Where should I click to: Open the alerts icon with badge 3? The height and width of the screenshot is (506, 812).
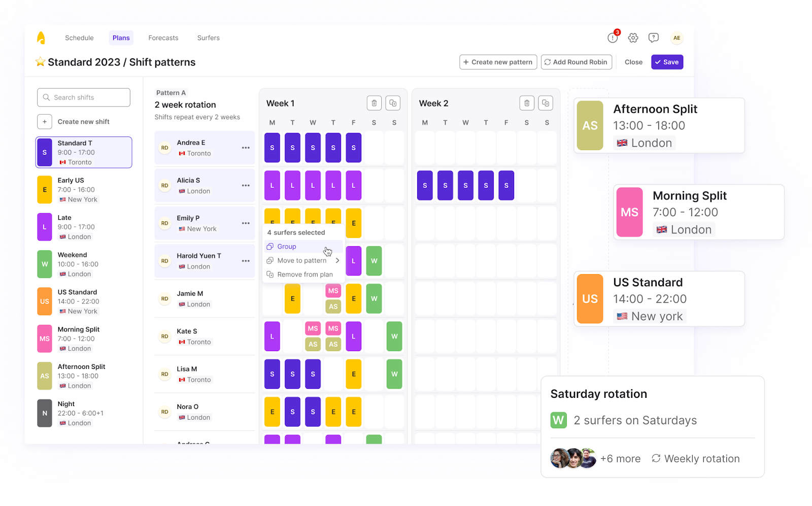(613, 38)
